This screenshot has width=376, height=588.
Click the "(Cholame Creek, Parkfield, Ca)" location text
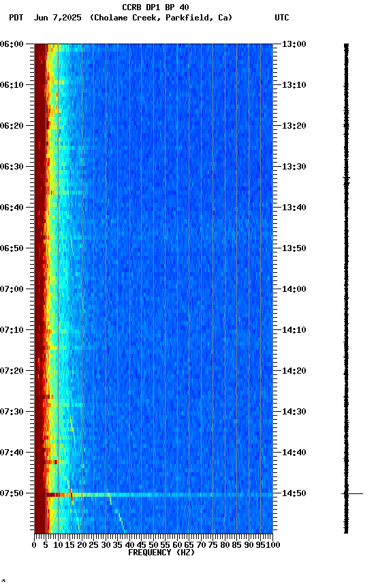[x=161, y=18]
